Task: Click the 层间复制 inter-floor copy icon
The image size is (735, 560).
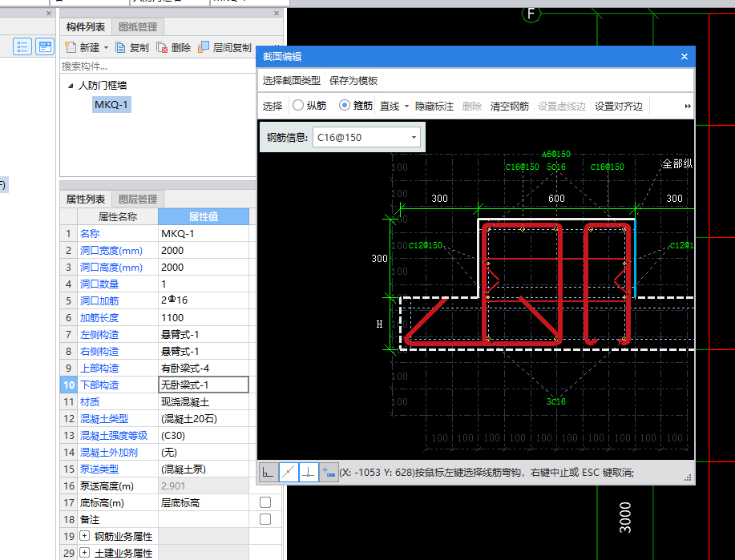Action: click(x=204, y=47)
